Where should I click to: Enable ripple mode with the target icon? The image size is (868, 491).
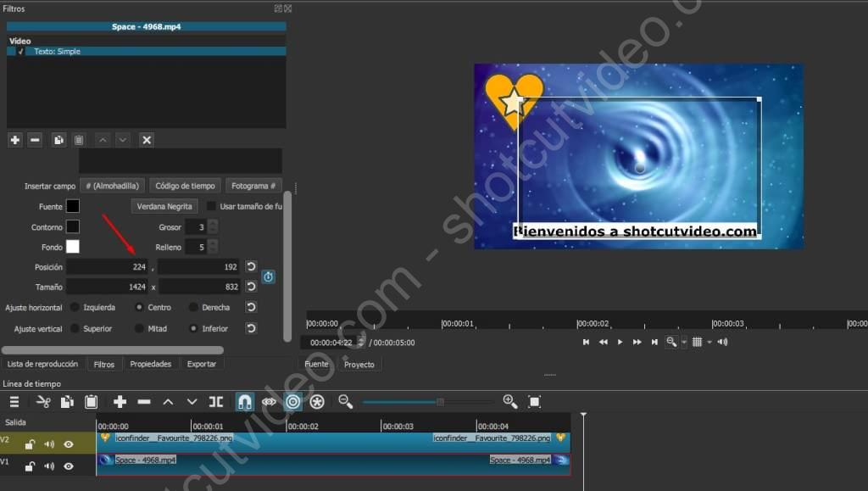click(x=293, y=402)
